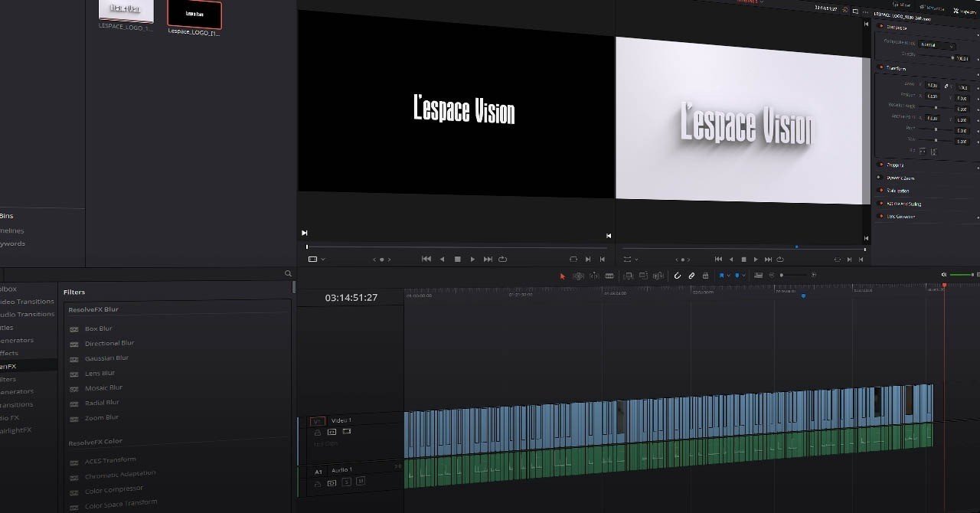Viewport: 980px width, 513px height.
Task: Select Gaussian Blur from the Filters list
Action: point(106,358)
